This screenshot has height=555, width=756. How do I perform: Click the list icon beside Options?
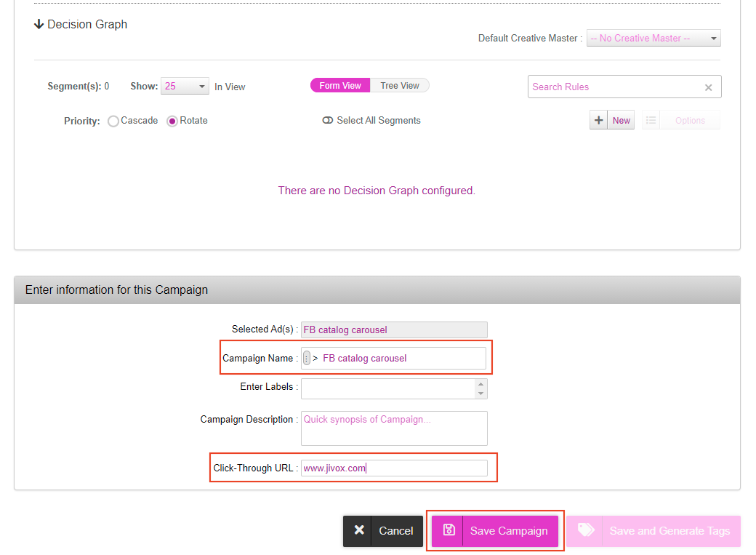[x=651, y=120]
